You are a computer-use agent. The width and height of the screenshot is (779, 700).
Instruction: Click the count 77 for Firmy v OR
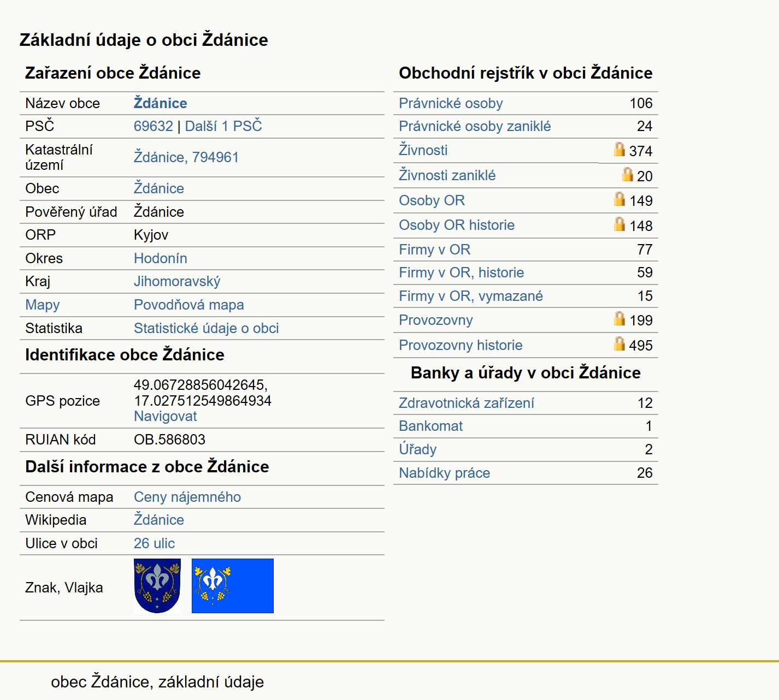pos(645,250)
